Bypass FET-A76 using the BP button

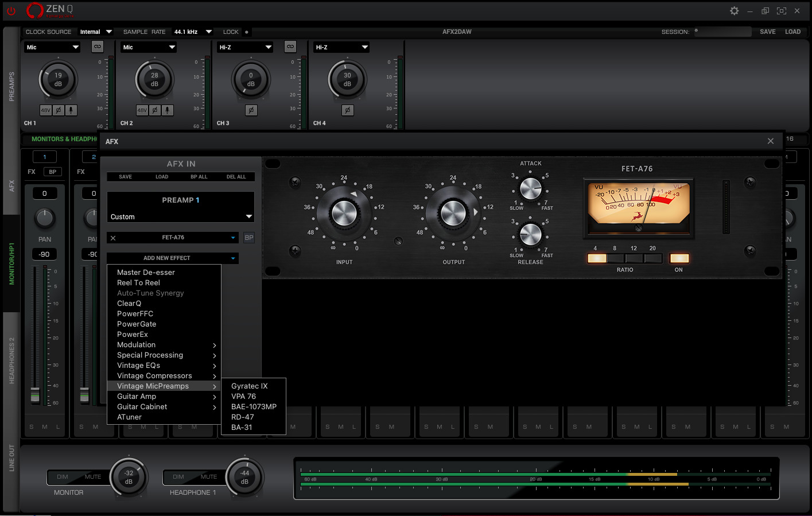[x=249, y=238]
